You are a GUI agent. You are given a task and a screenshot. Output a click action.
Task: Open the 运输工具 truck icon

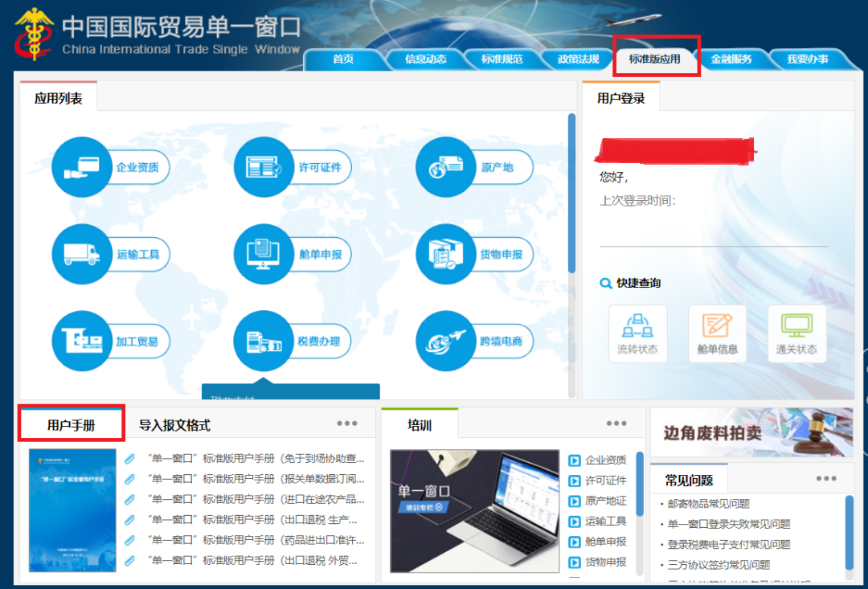tap(82, 254)
